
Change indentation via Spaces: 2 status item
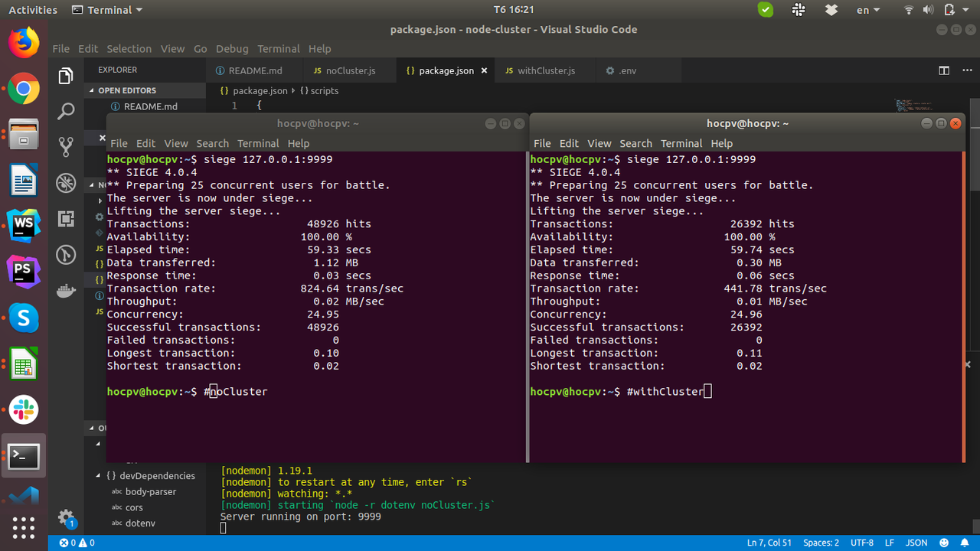821,543
